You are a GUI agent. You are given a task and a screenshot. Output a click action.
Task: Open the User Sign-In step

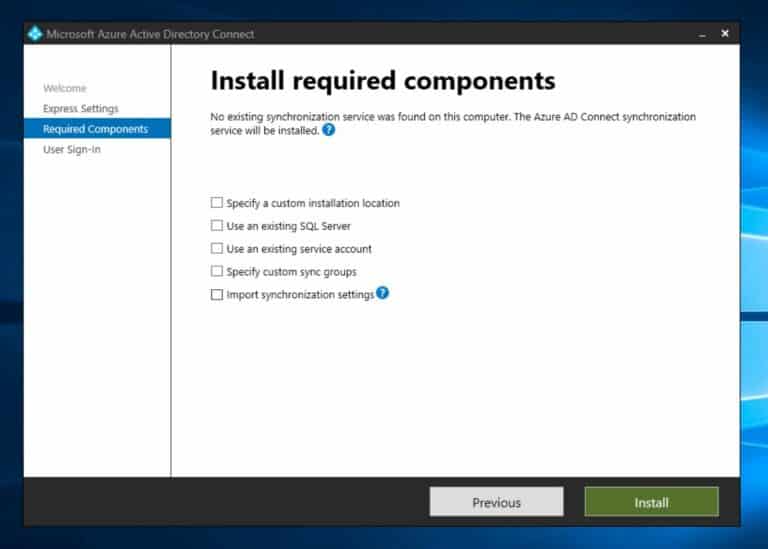pyautogui.click(x=72, y=149)
